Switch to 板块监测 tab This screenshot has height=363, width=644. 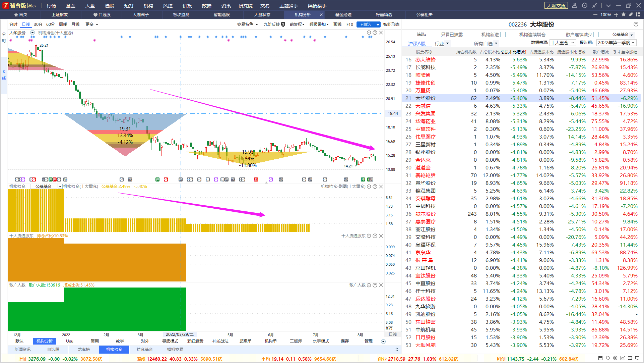pos(181,15)
